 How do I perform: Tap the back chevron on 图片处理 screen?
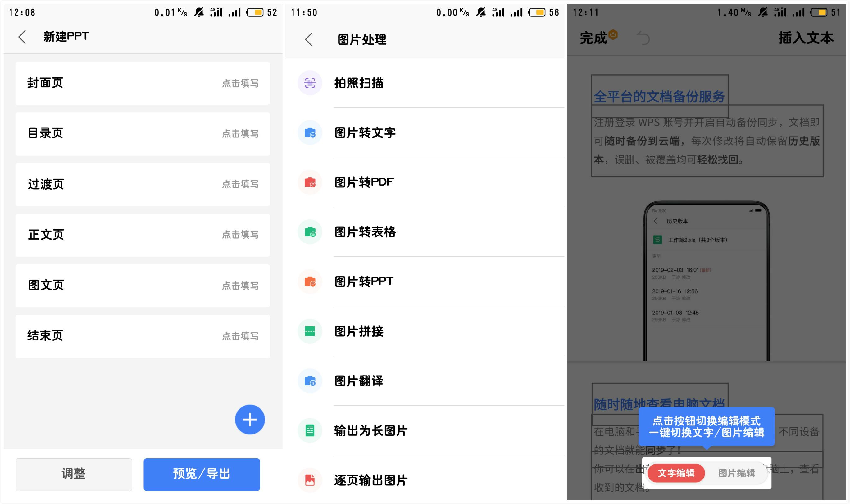pos(309,39)
